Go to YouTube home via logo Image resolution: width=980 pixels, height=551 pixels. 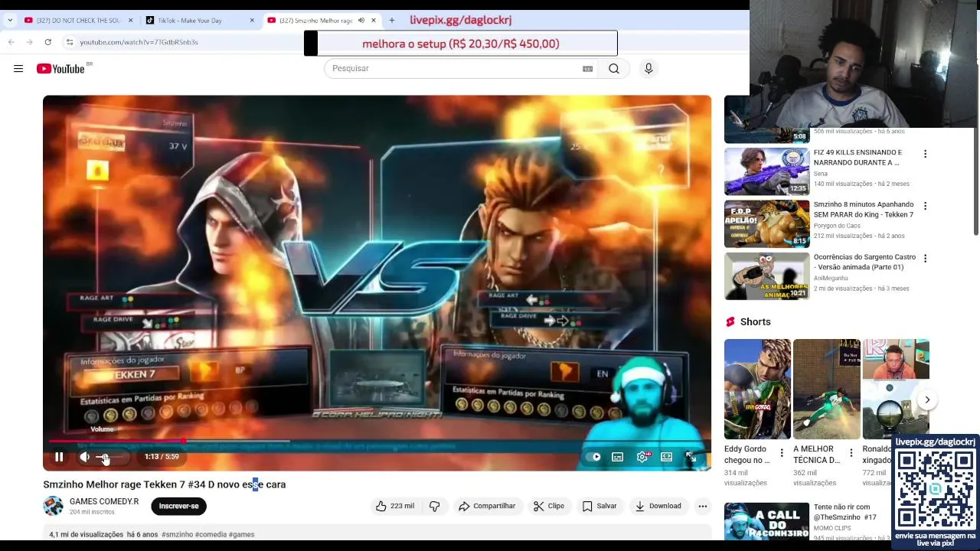pos(60,69)
